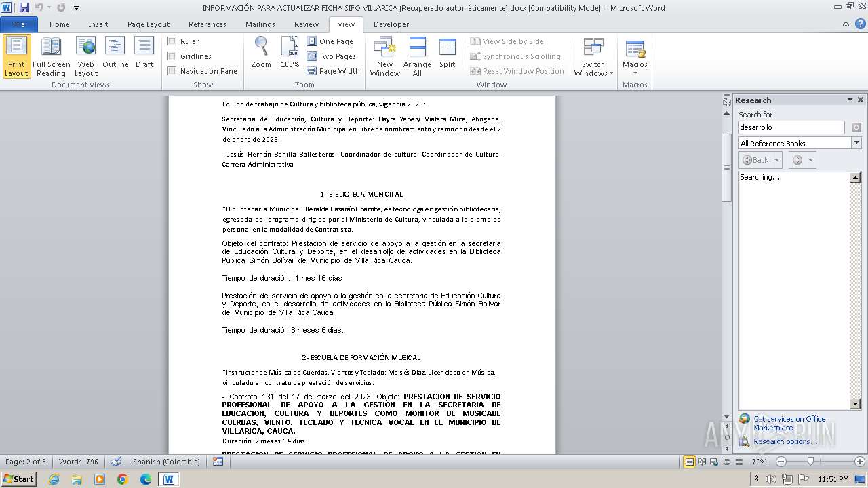
Task: Click the macro recording icon in status bar
Action: [x=218, y=462]
